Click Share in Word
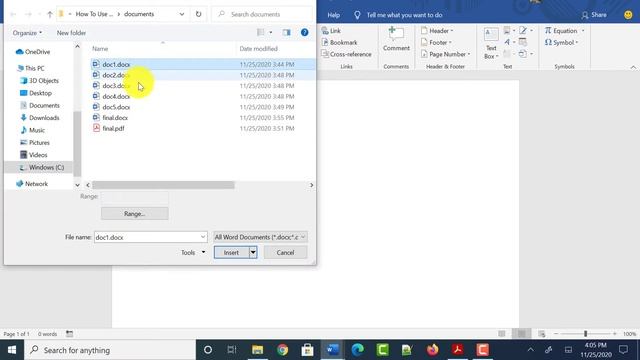Screen dimensions: 640x360 594,15
